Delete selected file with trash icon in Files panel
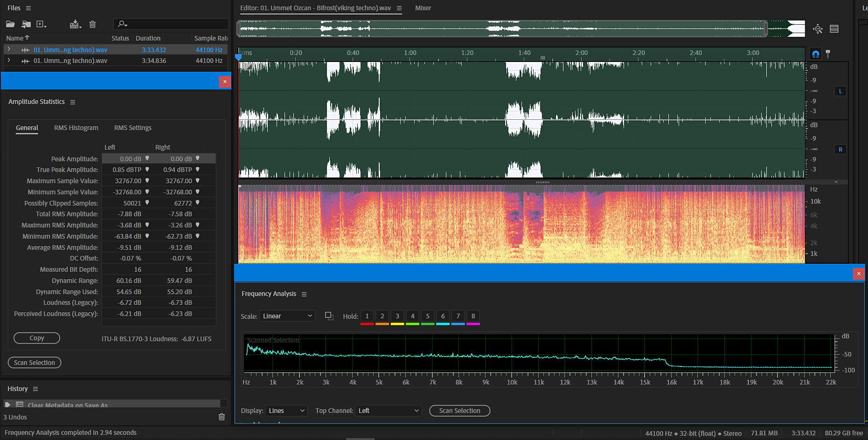Image resolution: width=868 pixels, height=440 pixels. pyautogui.click(x=92, y=24)
